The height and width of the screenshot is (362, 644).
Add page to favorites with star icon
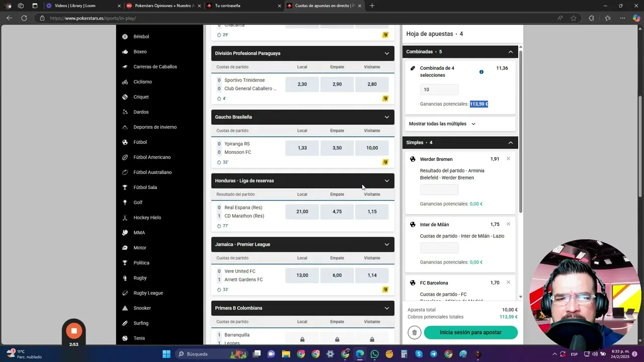[574, 18]
